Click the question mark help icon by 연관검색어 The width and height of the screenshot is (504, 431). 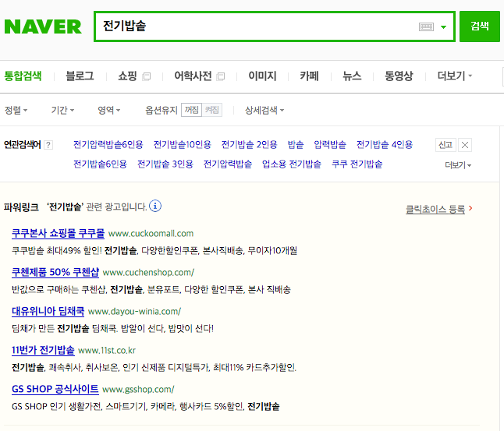48,145
